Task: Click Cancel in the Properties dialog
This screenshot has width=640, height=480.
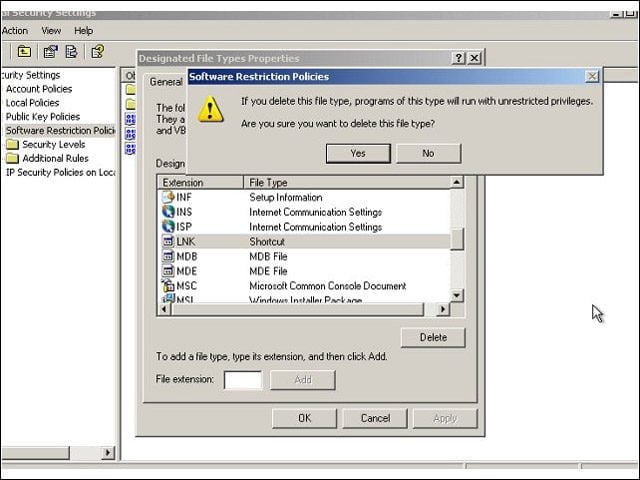Action: point(375,418)
